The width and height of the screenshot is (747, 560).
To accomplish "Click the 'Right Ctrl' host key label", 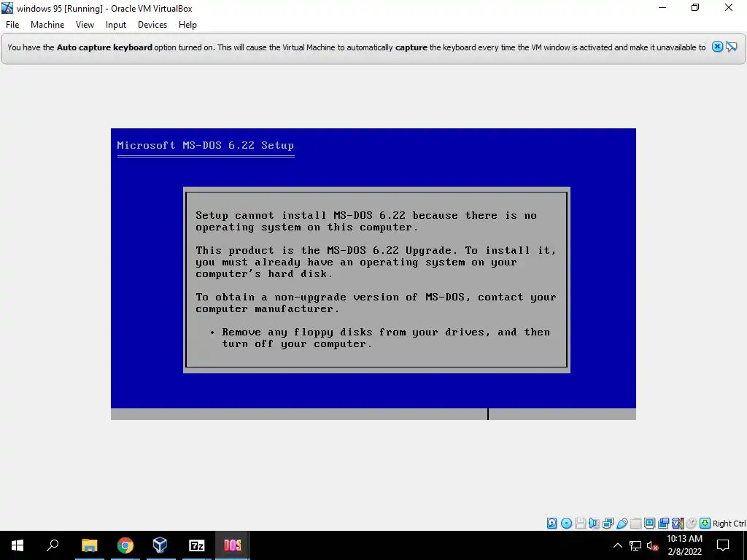I will point(729,524).
